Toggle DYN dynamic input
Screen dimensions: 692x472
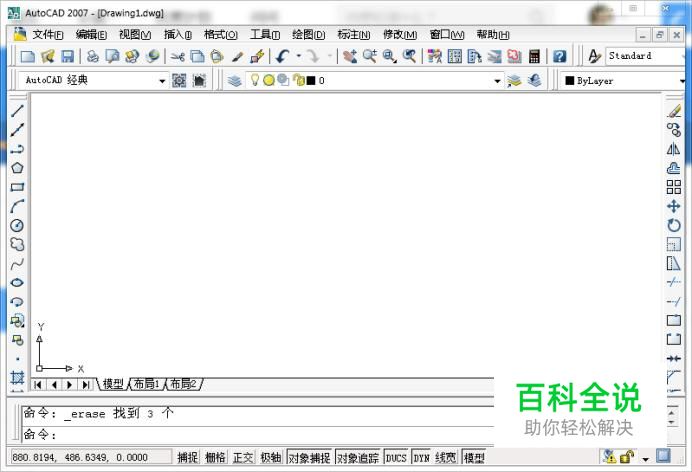tap(421, 458)
